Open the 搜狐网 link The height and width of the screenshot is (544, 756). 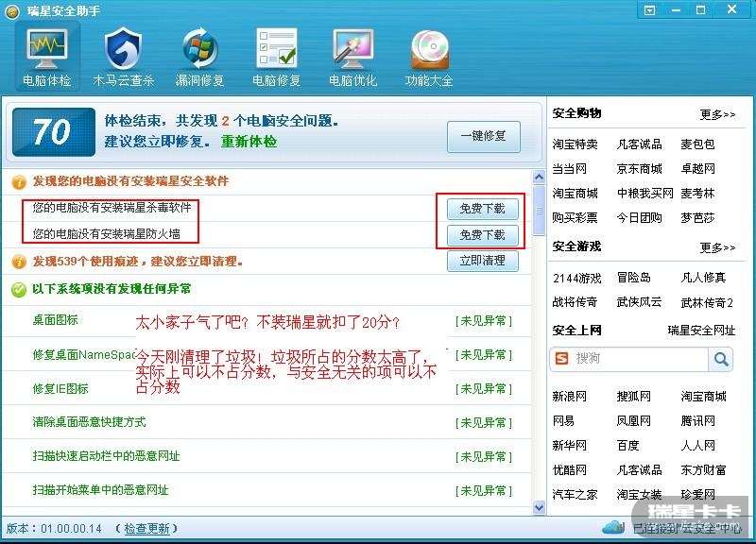click(633, 397)
